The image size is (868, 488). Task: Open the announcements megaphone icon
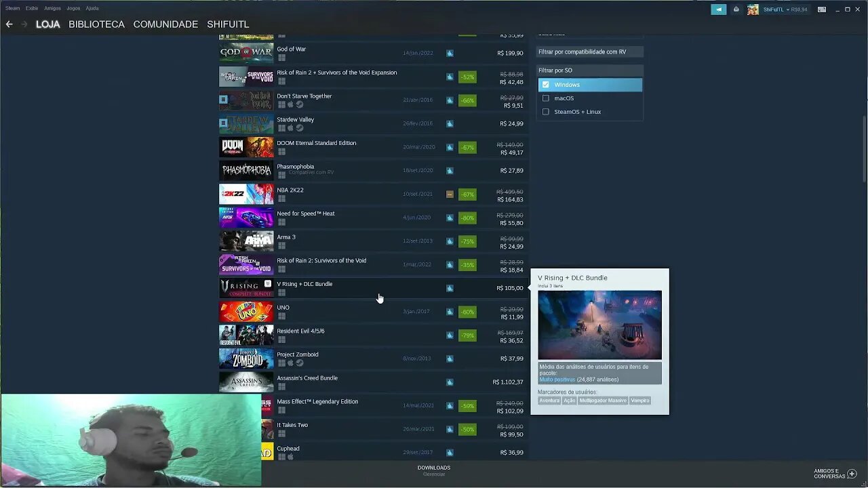718,9
